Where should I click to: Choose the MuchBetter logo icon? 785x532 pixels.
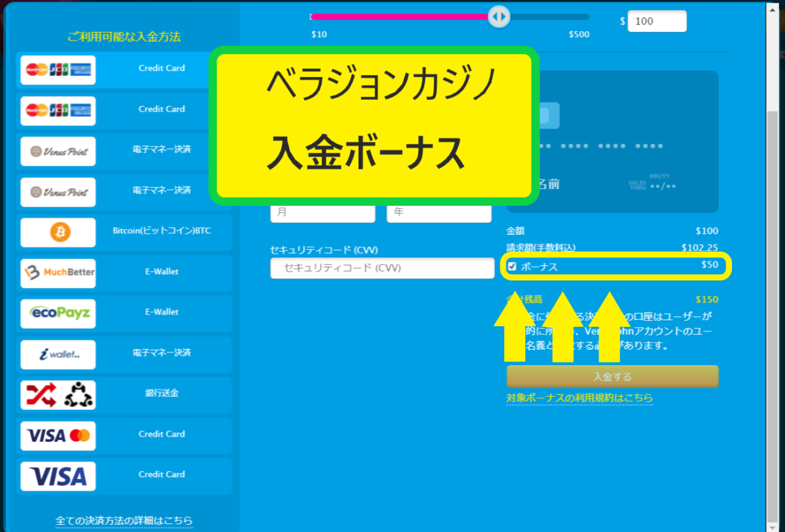(x=58, y=273)
